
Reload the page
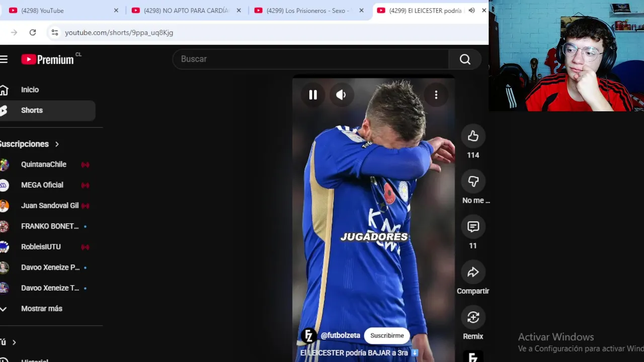coord(33,32)
